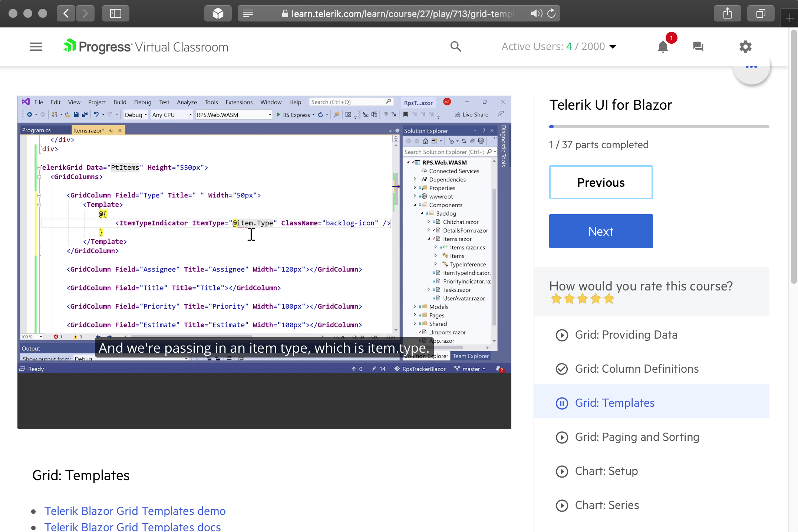Click the 3D cube extension icon
The width and height of the screenshot is (798, 532).
coord(218,14)
